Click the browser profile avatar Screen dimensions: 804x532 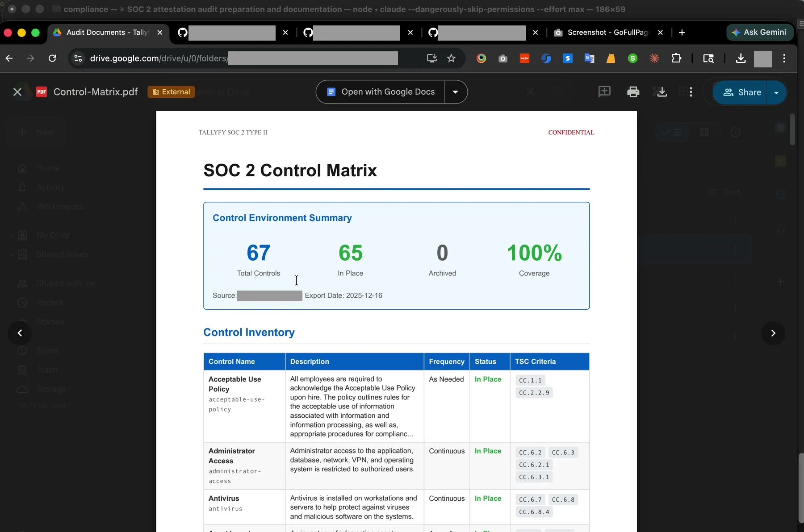[763, 59]
